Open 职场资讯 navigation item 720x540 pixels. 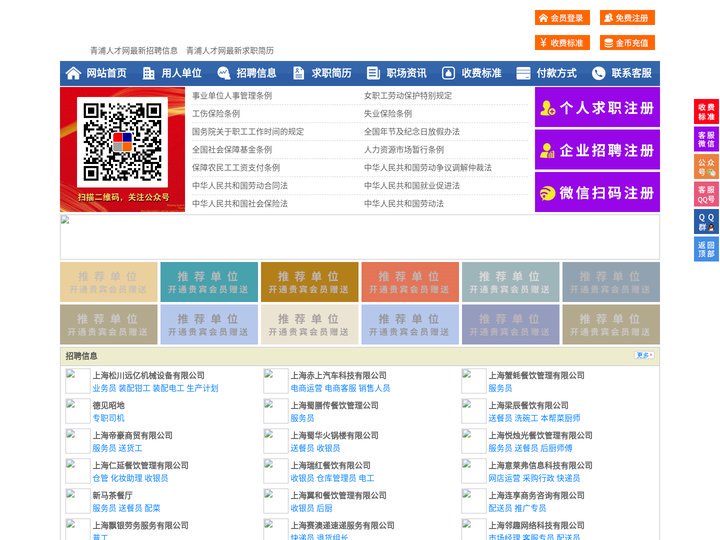coord(406,73)
